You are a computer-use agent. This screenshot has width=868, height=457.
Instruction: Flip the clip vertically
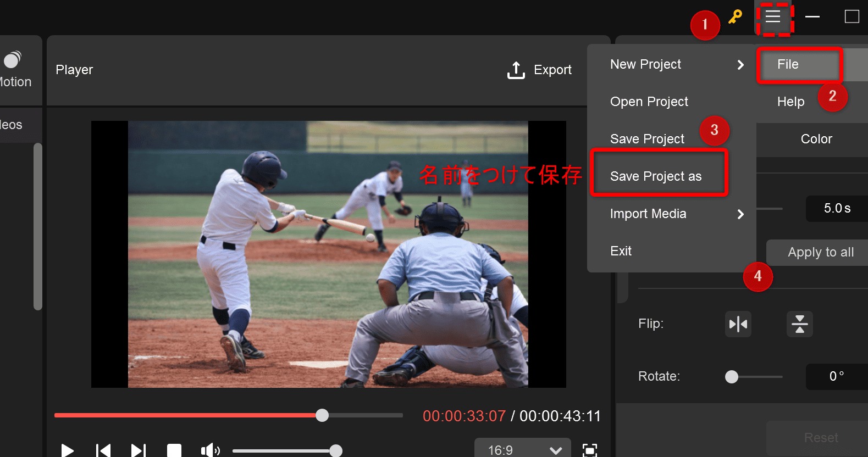tap(799, 324)
